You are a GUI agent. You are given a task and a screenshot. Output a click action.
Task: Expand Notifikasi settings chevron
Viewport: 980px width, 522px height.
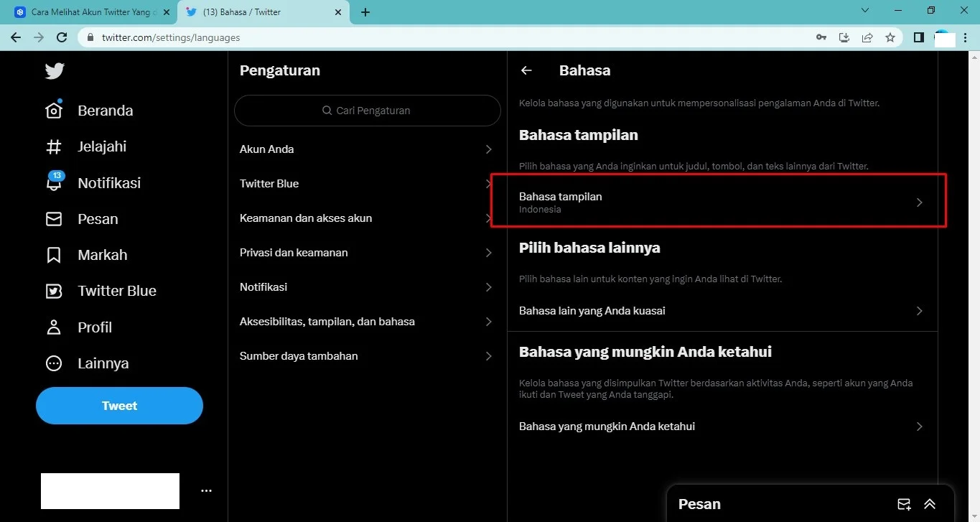[x=489, y=287]
